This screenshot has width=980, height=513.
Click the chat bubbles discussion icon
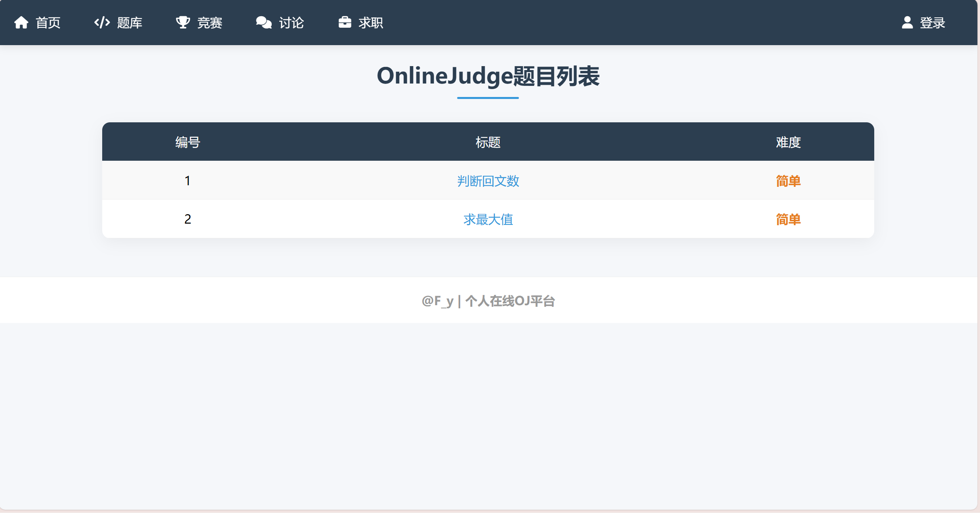pos(264,23)
